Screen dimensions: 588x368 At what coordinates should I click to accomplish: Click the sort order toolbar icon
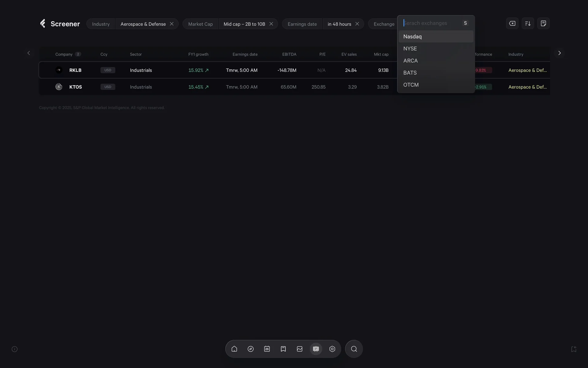[528, 23]
